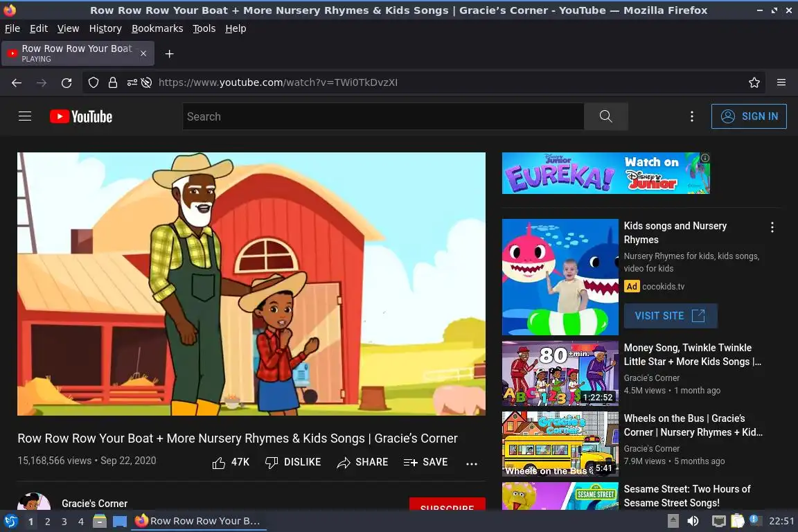This screenshot has width=798, height=532.
Task: Bookmark this page with the star icon
Action: (x=754, y=82)
